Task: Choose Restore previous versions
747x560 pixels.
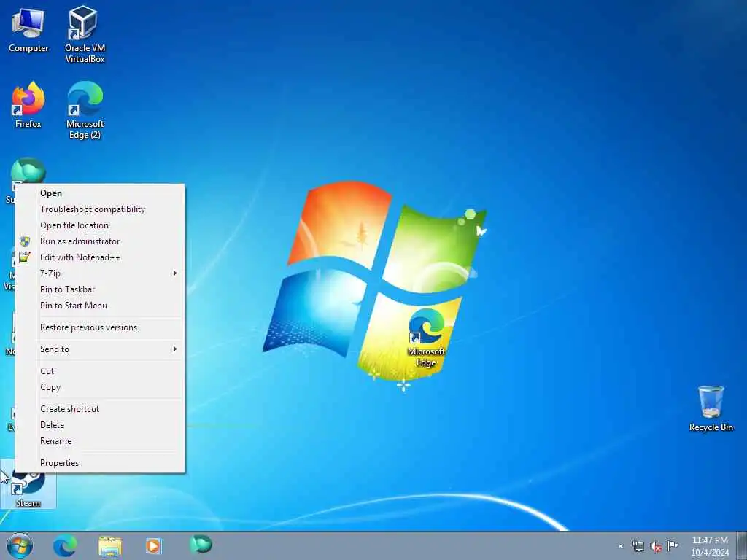Action: (x=100, y=327)
